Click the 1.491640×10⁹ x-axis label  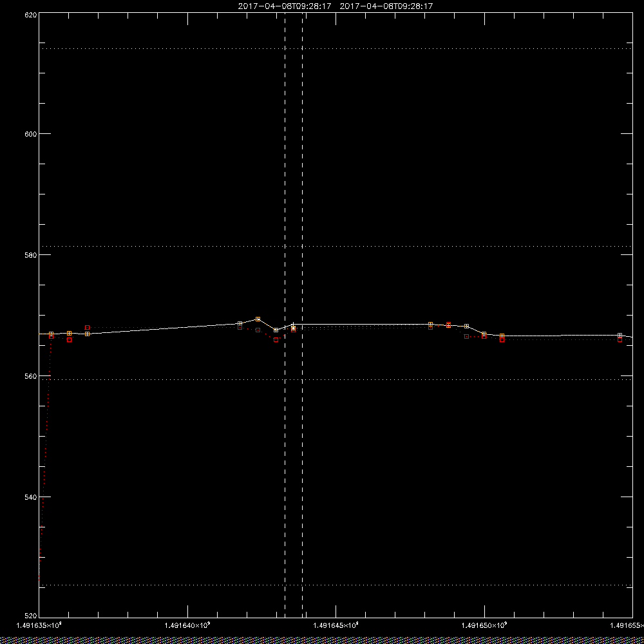[187, 625]
